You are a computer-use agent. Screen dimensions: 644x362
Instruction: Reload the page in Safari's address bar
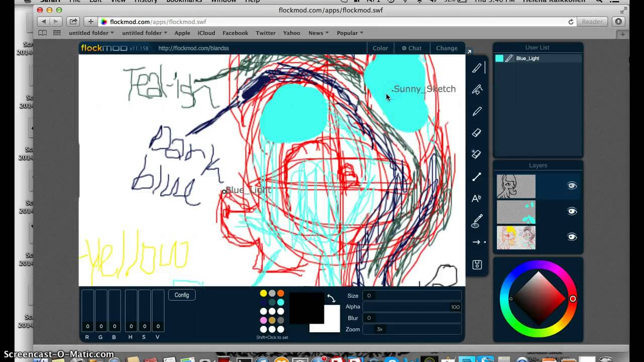[x=571, y=22]
